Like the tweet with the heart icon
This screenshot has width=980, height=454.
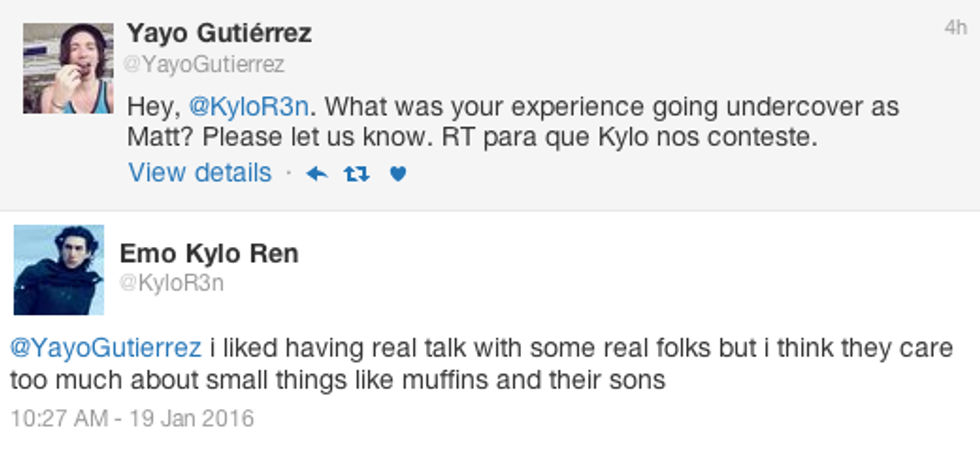(397, 174)
